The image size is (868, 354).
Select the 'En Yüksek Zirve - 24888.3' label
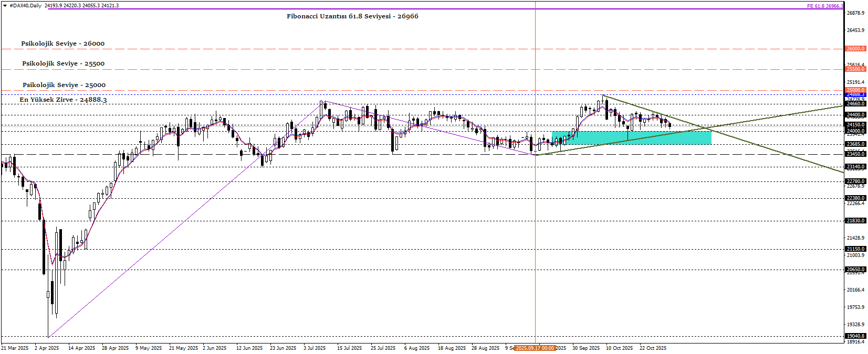(x=63, y=100)
